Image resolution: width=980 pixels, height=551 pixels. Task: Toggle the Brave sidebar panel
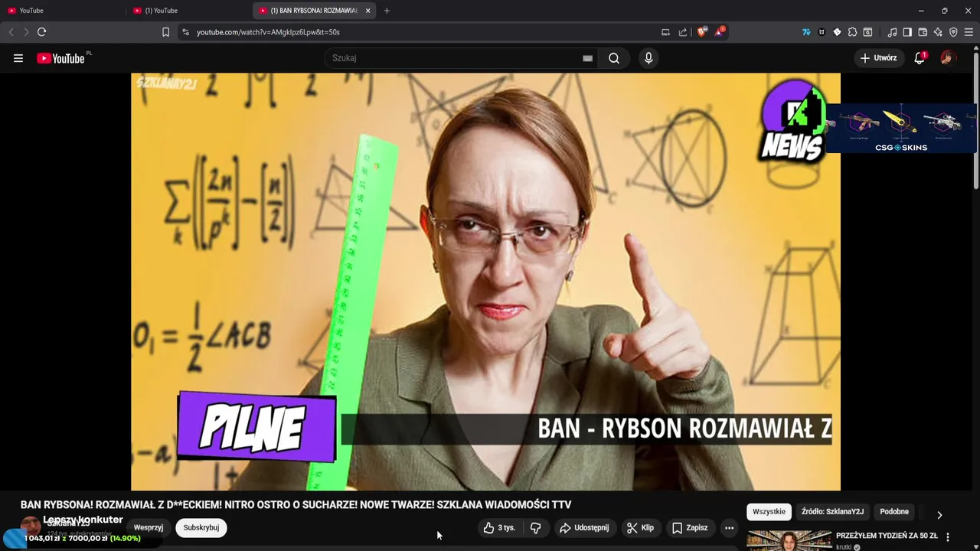907,32
